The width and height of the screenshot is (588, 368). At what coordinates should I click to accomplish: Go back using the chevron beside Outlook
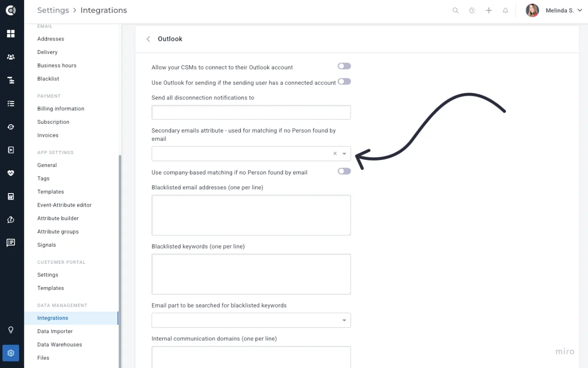pos(148,39)
